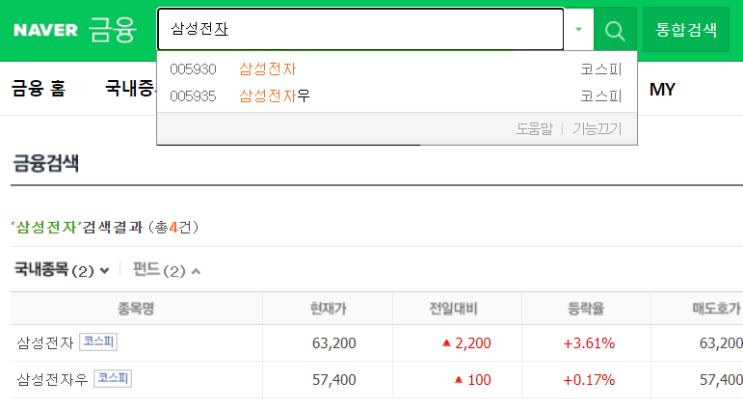Turn off autocomplete with 기능끄기
Viewport: 743px width, 409px height.
[x=597, y=128]
